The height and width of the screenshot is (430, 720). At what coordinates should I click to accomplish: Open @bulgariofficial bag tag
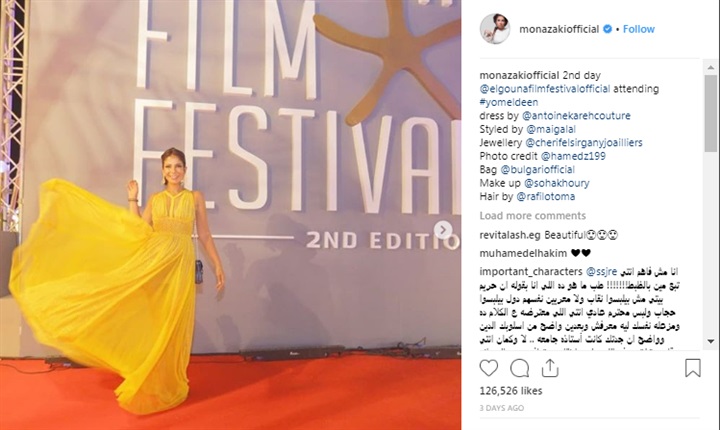[537, 170]
